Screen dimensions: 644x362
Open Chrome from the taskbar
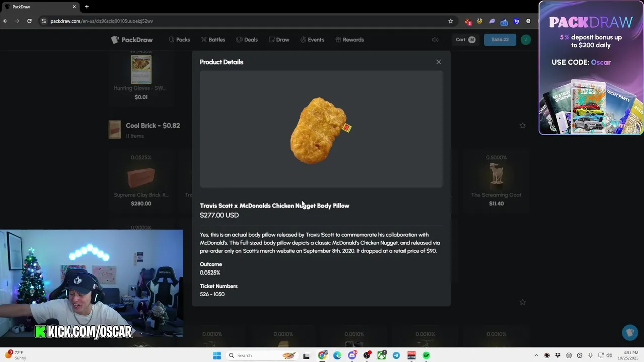pos(323,355)
